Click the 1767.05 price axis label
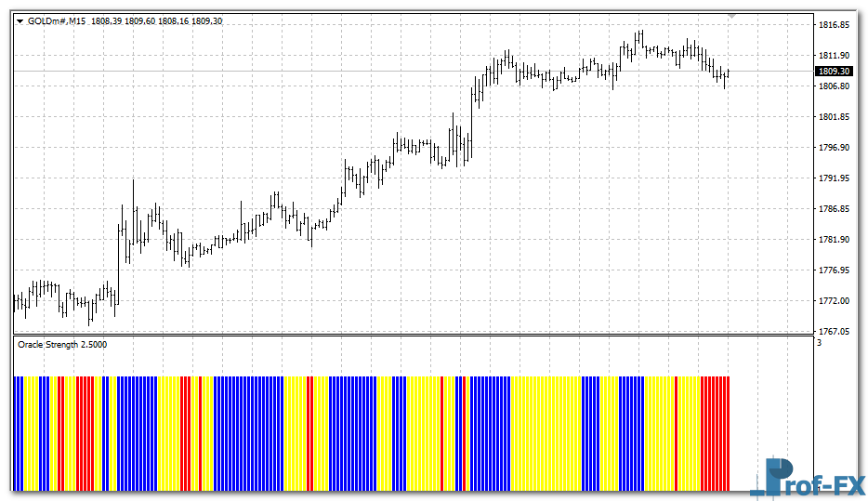The height and width of the screenshot is (501, 868). pos(833,331)
